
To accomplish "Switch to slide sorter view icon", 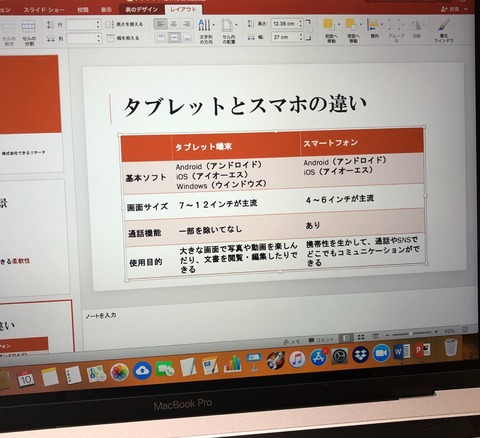I will (x=361, y=337).
